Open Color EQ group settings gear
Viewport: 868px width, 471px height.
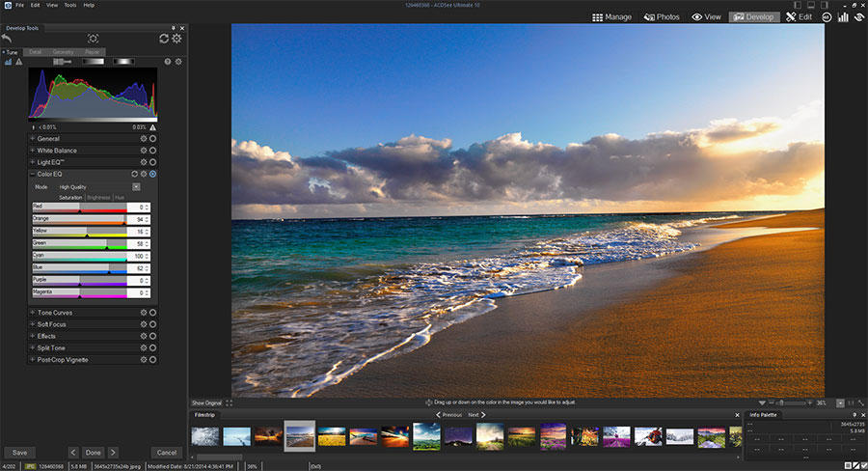(144, 174)
